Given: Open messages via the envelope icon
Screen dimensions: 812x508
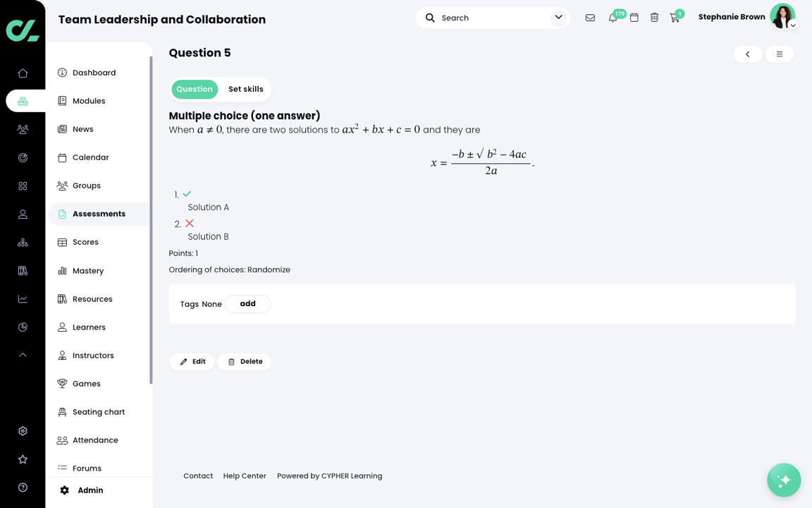Looking at the screenshot, I should click(x=590, y=18).
